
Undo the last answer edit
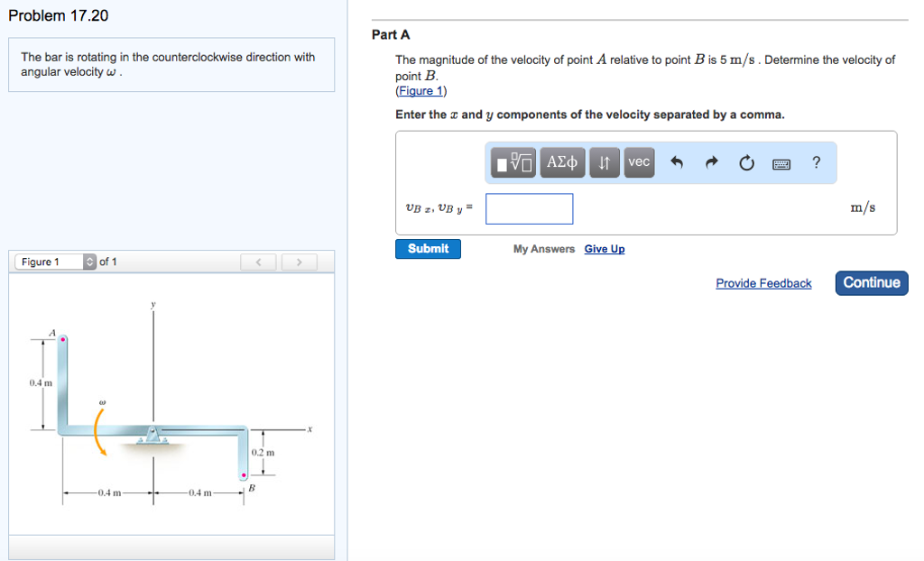(x=678, y=163)
